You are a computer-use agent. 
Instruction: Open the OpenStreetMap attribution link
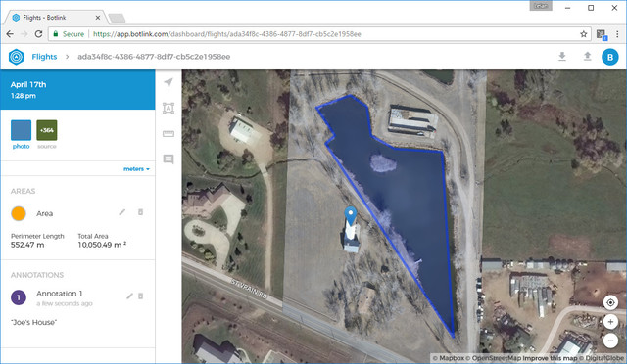point(494,358)
